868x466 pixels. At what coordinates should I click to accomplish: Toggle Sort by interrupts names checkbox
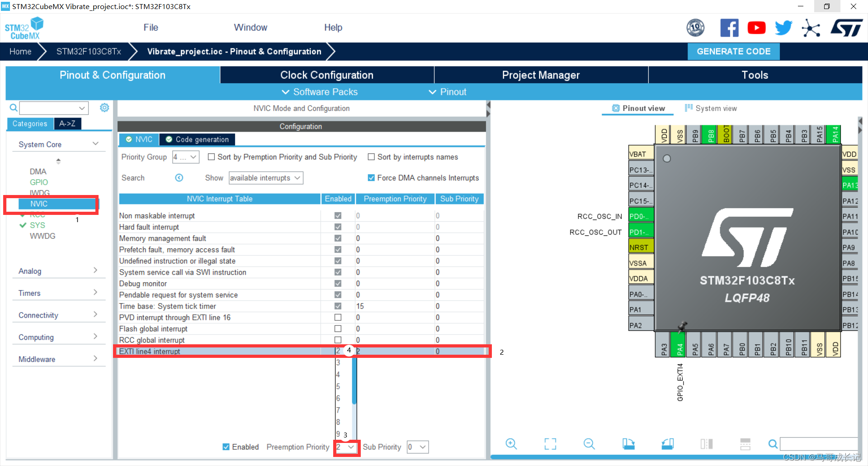pos(371,157)
